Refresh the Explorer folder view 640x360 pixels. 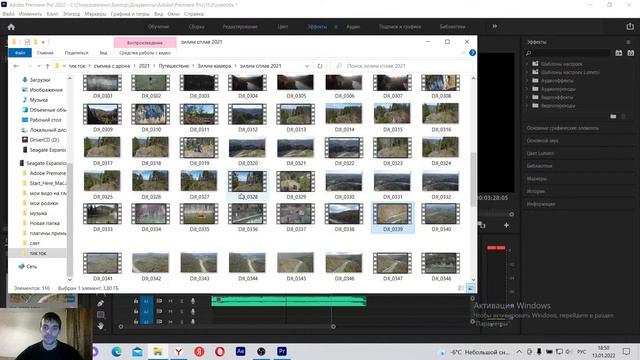tap(320, 66)
